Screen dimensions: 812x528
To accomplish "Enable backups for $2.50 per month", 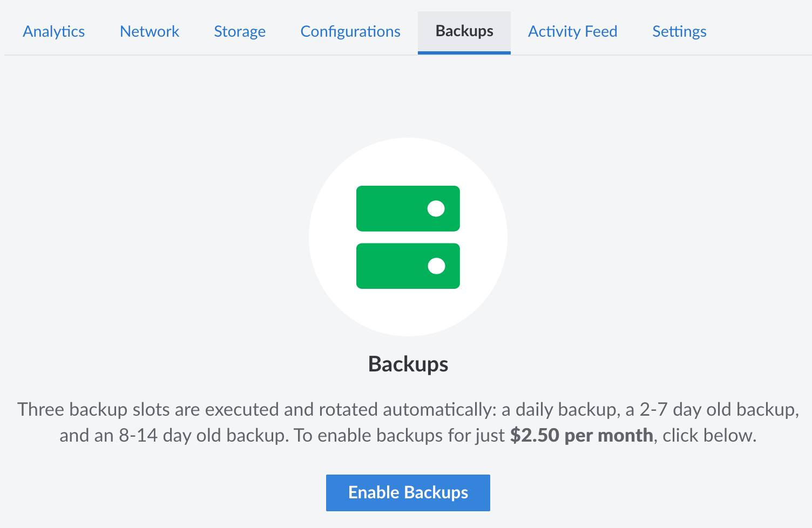I will click(x=408, y=492).
